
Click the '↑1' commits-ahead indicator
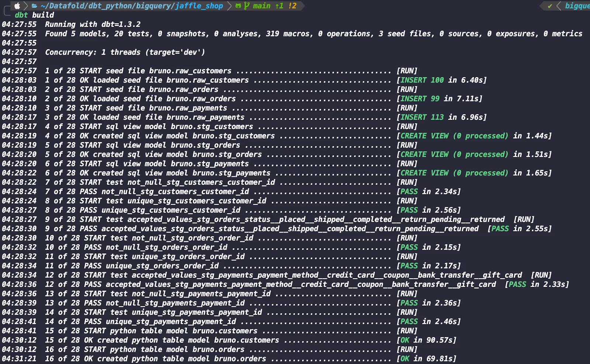click(x=280, y=6)
